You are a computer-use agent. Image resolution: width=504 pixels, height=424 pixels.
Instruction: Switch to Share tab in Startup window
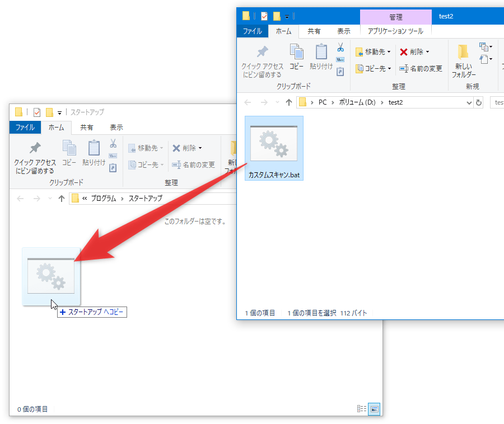pyautogui.click(x=86, y=128)
